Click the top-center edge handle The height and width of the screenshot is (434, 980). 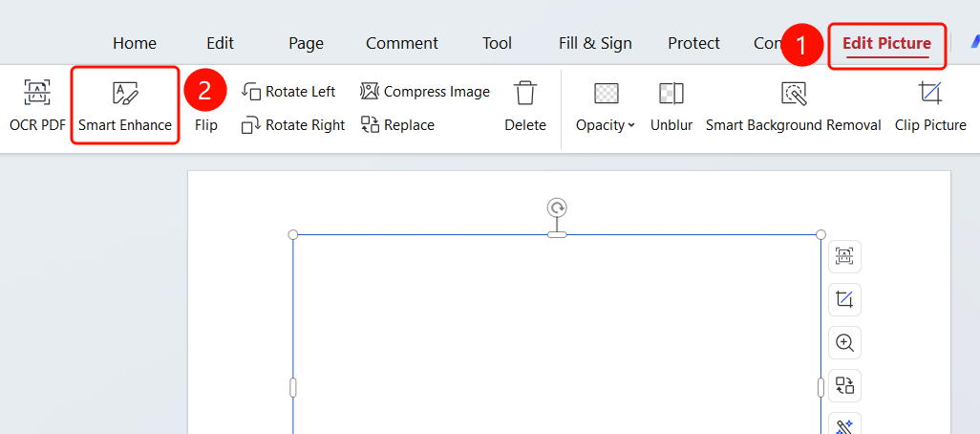click(557, 234)
